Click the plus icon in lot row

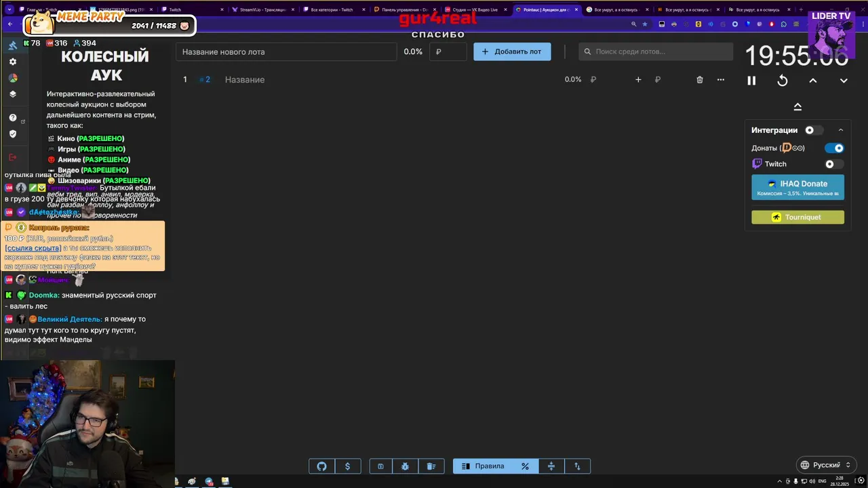pos(638,79)
